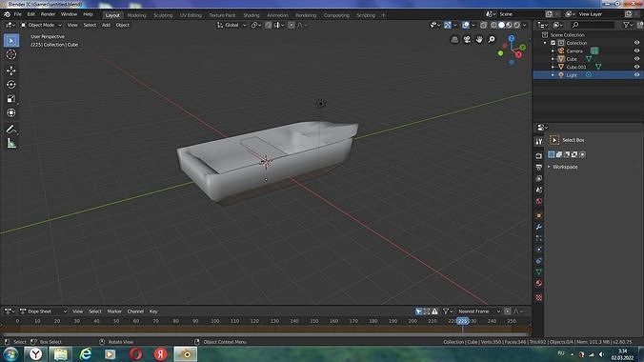Uncheck the Collection exclude checkbox
Screen dimensions: 644x362
(553, 43)
